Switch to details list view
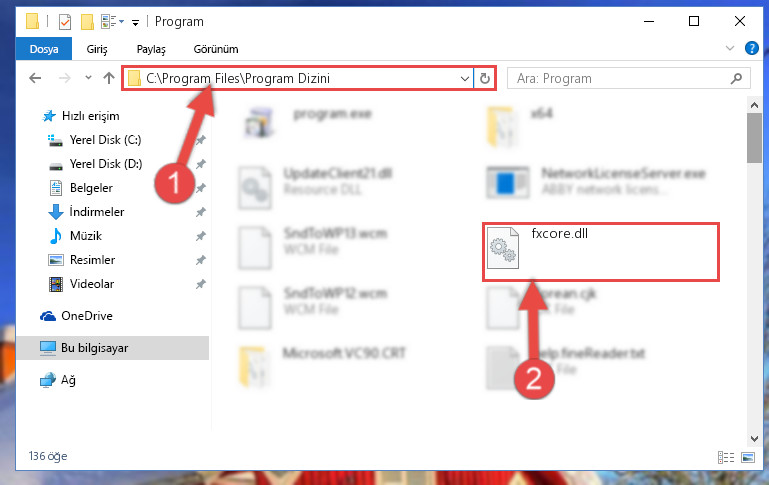769x485 pixels. [726, 458]
